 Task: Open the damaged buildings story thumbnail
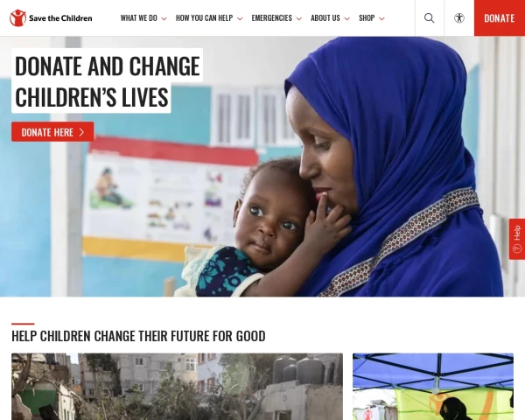pos(177,387)
